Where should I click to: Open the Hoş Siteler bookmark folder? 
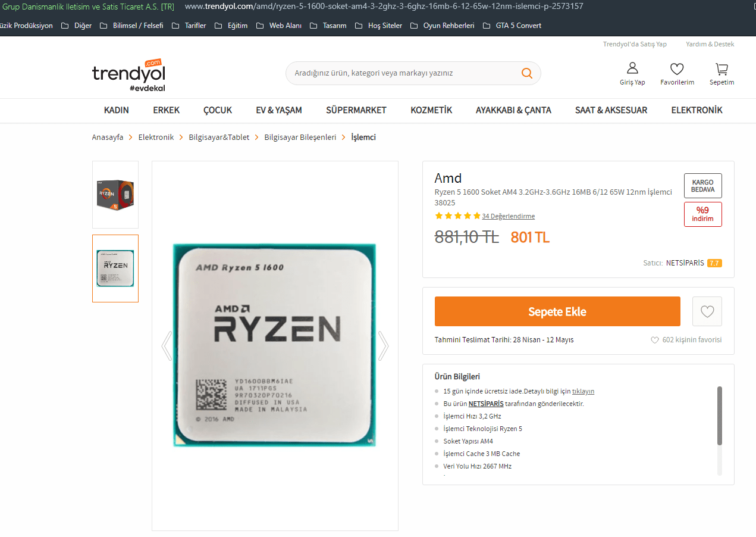click(x=378, y=26)
